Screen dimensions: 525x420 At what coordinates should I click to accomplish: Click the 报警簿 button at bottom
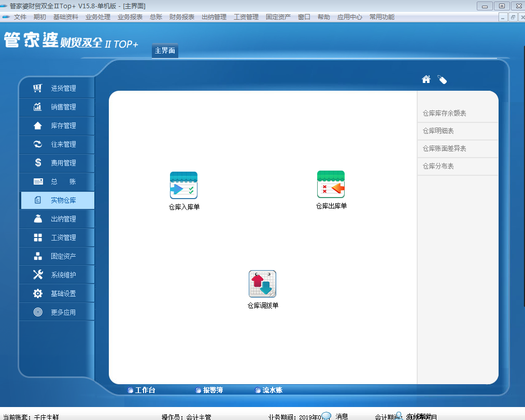(209, 390)
